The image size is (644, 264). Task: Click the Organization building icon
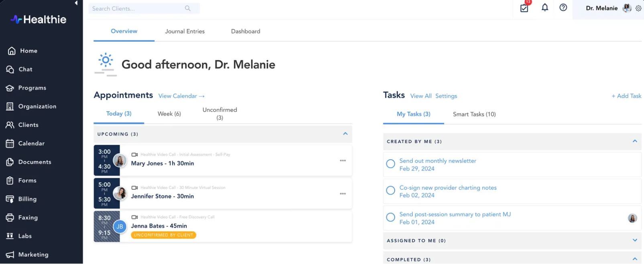click(x=10, y=106)
